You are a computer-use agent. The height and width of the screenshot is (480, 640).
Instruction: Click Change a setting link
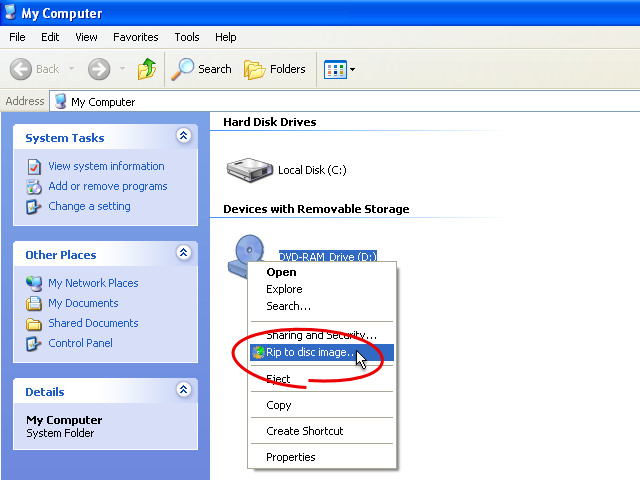coord(89,206)
